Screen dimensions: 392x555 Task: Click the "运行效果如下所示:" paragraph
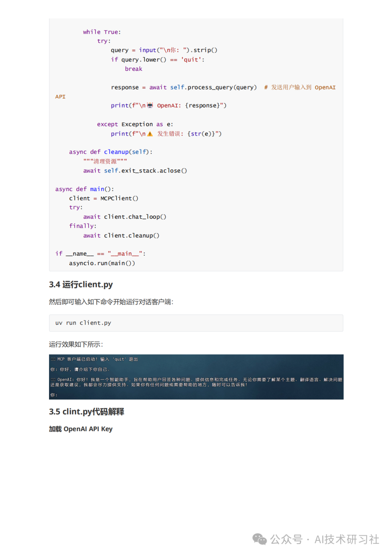tap(76, 344)
